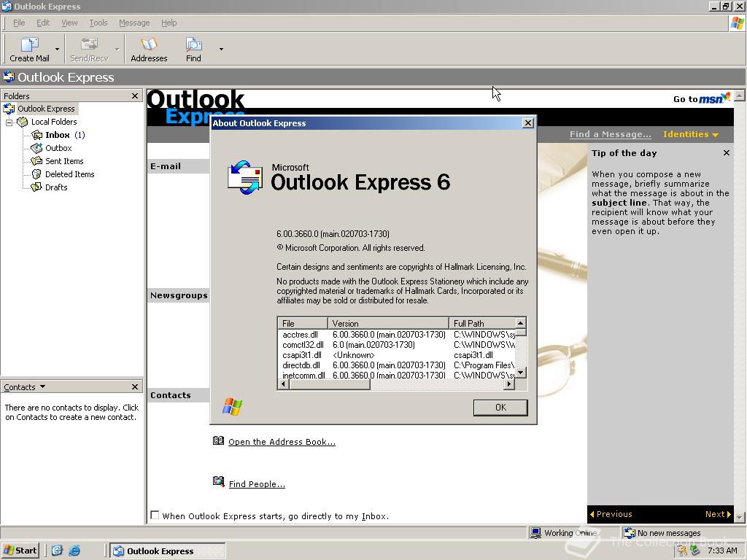Open the View menu
747x560 pixels.
[x=69, y=23]
